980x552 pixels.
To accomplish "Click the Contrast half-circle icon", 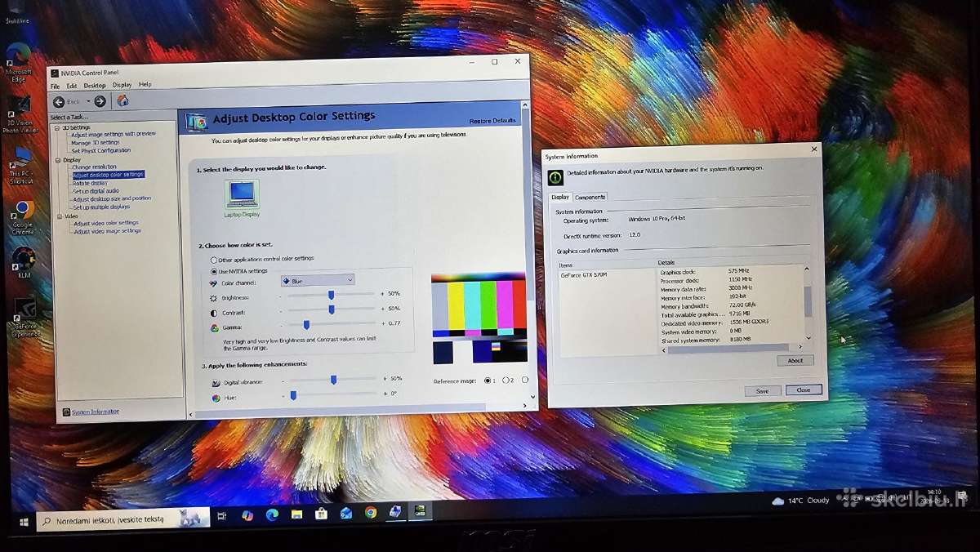I will point(214,313).
